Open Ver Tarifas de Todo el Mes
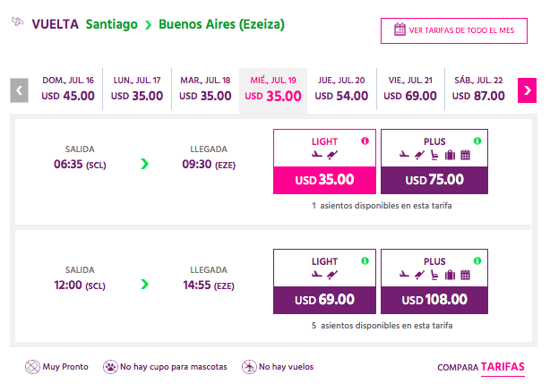This screenshot has height=392, width=550. pyautogui.click(x=454, y=30)
